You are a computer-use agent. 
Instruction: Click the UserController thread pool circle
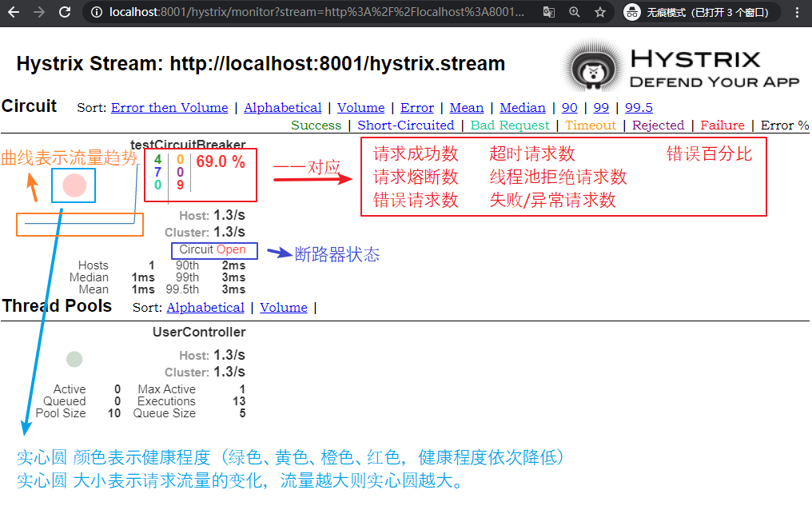(x=74, y=359)
